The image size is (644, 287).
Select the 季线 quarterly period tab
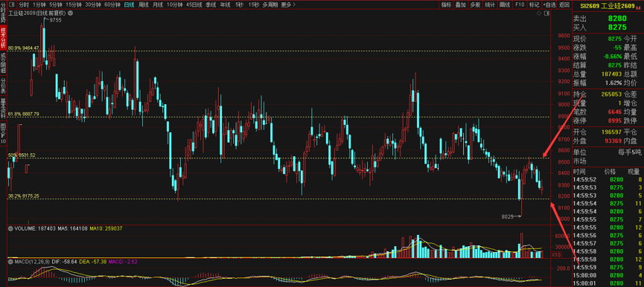(x=211, y=5)
